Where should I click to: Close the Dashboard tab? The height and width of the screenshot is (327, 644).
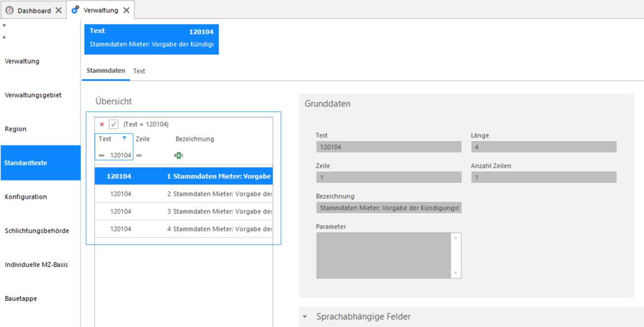pos(59,10)
